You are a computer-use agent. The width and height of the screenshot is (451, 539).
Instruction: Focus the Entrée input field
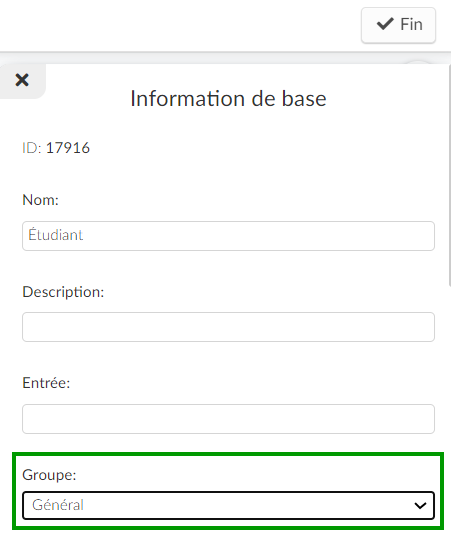[229, 419]
